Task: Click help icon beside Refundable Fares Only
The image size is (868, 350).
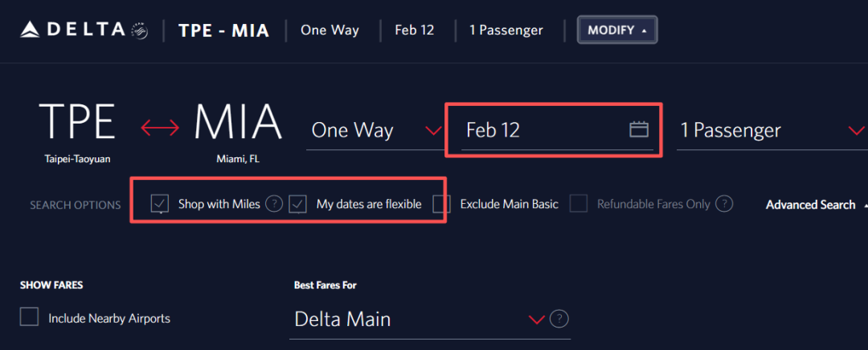Action: coord(724,204)
